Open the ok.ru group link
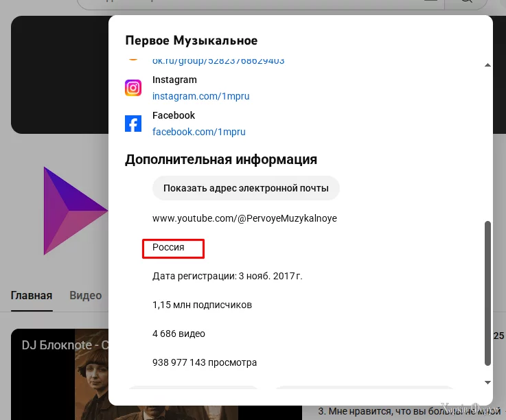Screen dimensions: 506x420 coord(218,61)
